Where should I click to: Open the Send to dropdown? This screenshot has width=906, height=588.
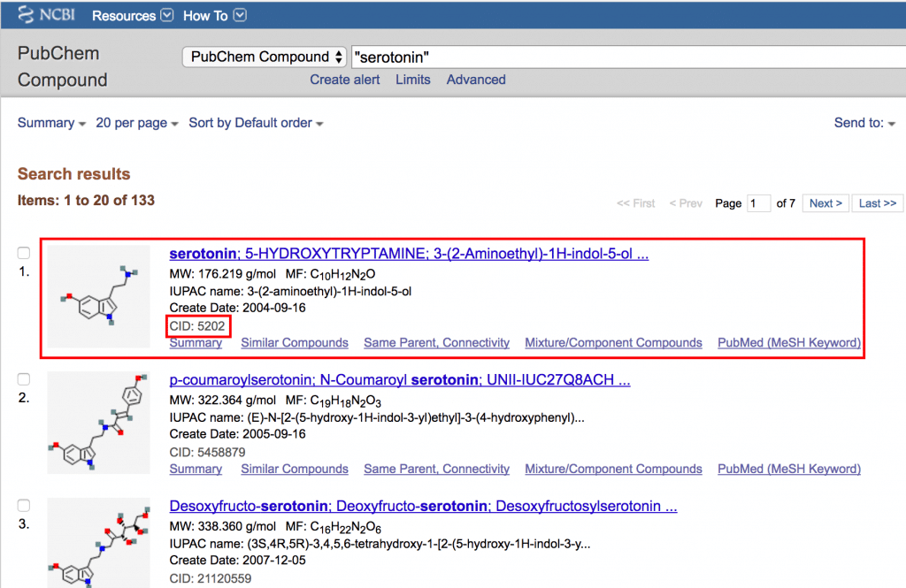click(x=864, y=123)
